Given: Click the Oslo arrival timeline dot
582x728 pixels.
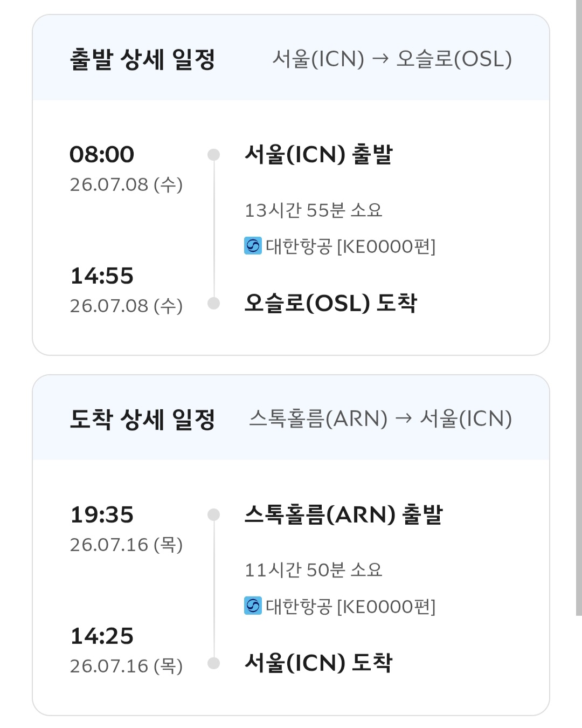Looking at the screenshot, I should 214,304.
